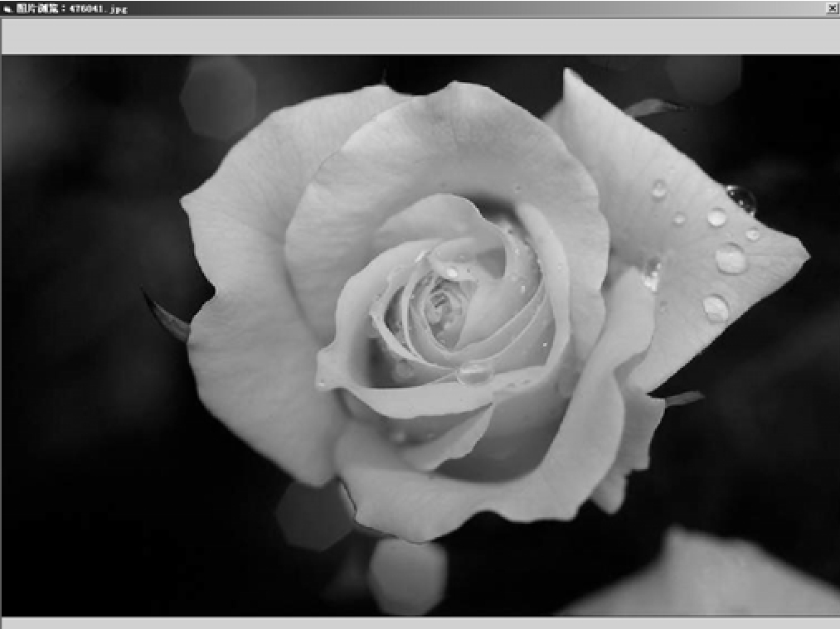
Task: Click the window icon in title bar
Action: tap(7, 9)
